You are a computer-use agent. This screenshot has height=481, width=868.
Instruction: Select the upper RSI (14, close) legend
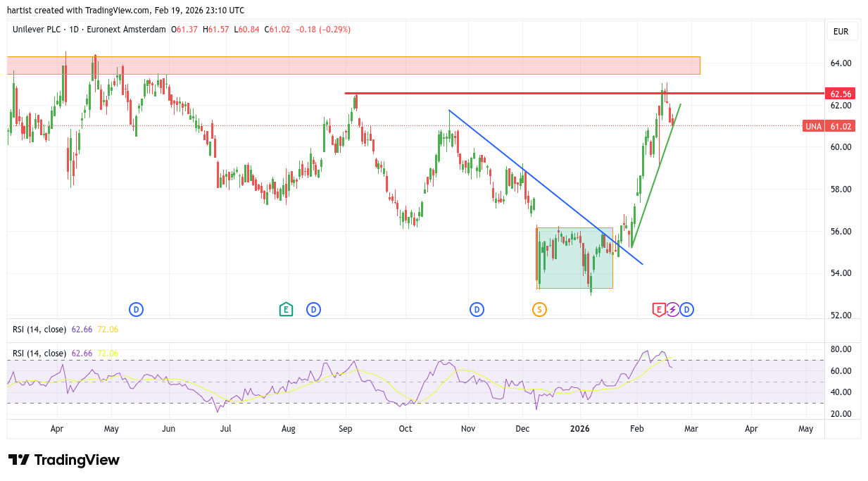click(x=41, y=329)
